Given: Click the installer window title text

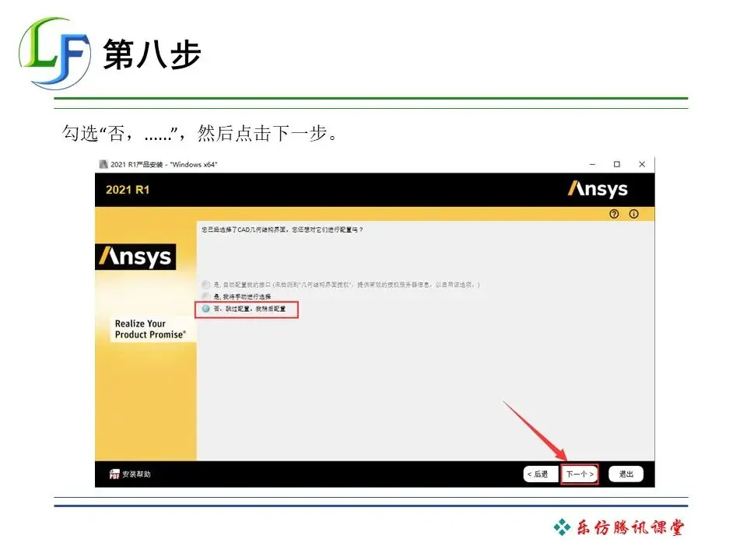Looking at the screenshot, I should pyautogui.click(x=164, y=164).
